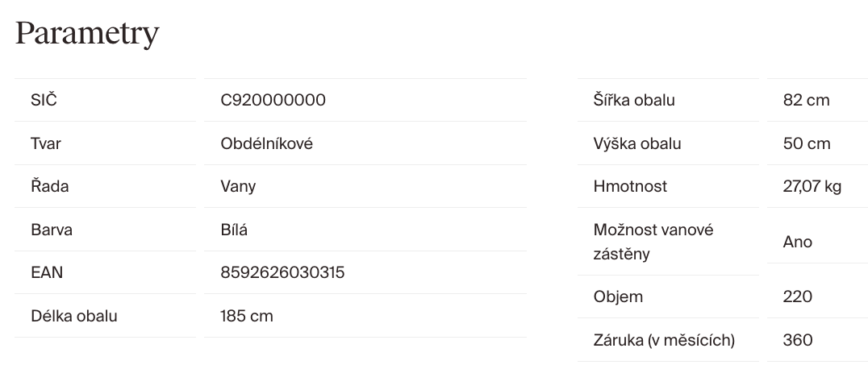Viewport: 868px width, 369px height.
Task: Click the Objem value 220
Action: (x=798, y=296)
